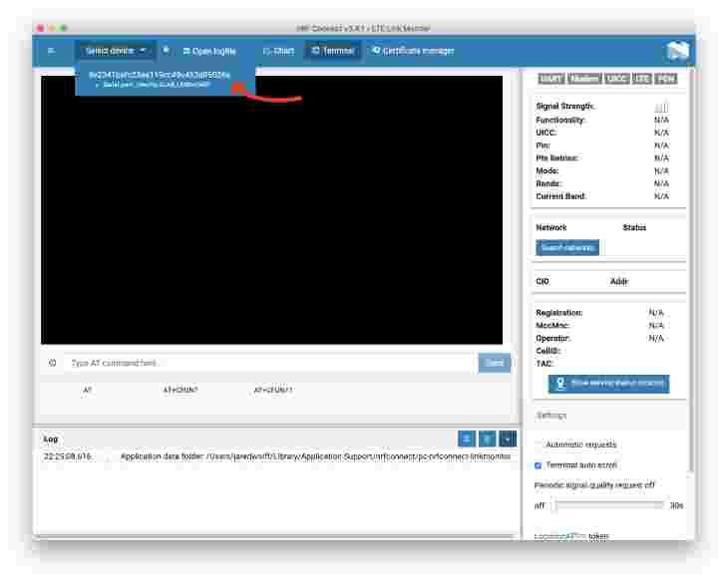728x583 pixels.
Task: Click the Search networks button
Action: coord(567,248)
